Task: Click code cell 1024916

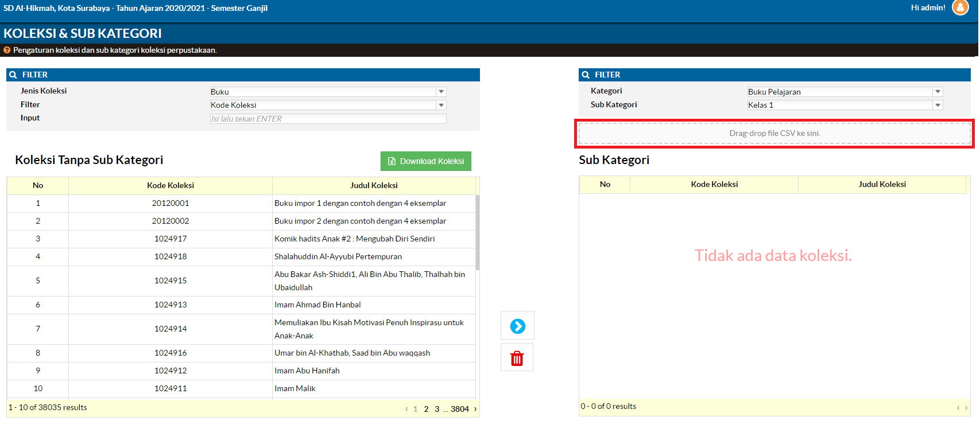Action: 171,353
